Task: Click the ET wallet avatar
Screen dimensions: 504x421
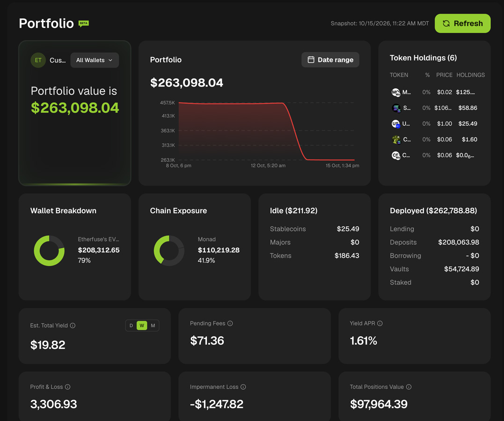Action: click(38, 60)
